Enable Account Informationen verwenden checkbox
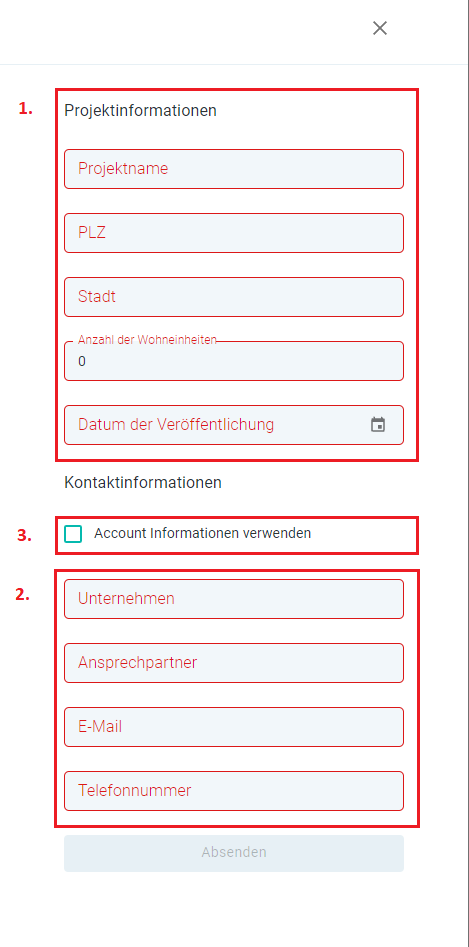Screen dimensions: 469x947 [x=73, y=534]
